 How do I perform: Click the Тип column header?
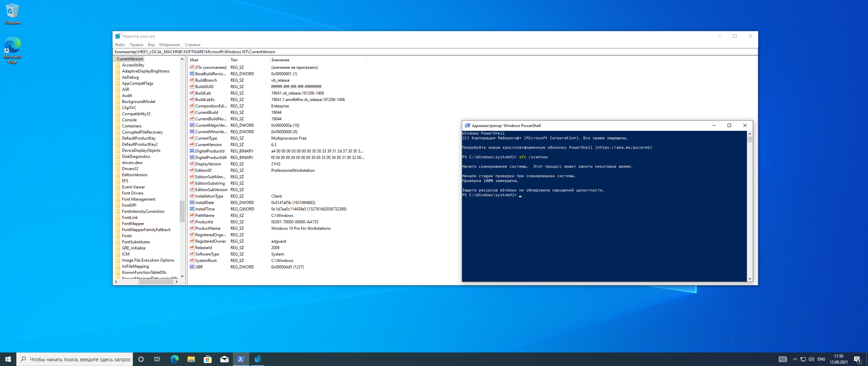pos(249,60)
